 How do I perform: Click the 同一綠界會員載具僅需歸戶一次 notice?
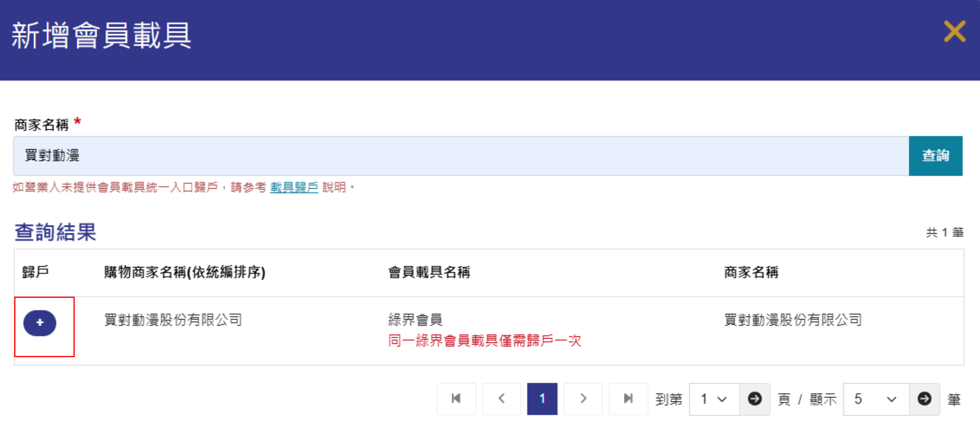484,341
